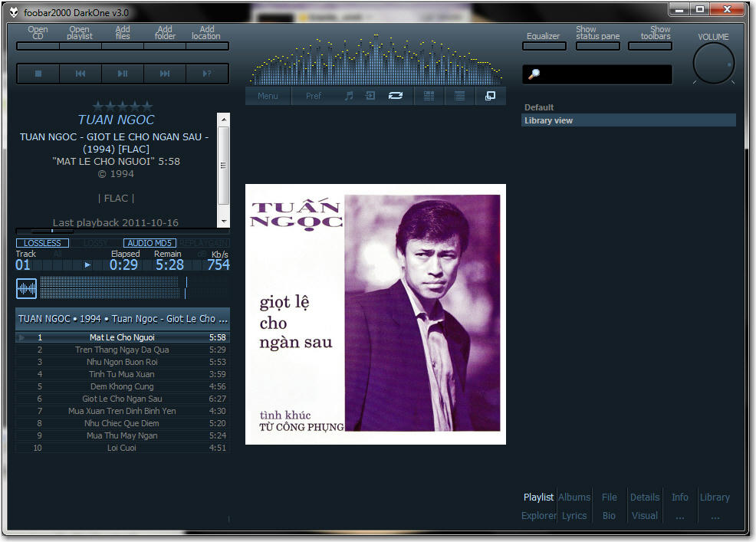Skip to the previous track
The width and height of the screenshot is (756, 542).
click(80, 74)
